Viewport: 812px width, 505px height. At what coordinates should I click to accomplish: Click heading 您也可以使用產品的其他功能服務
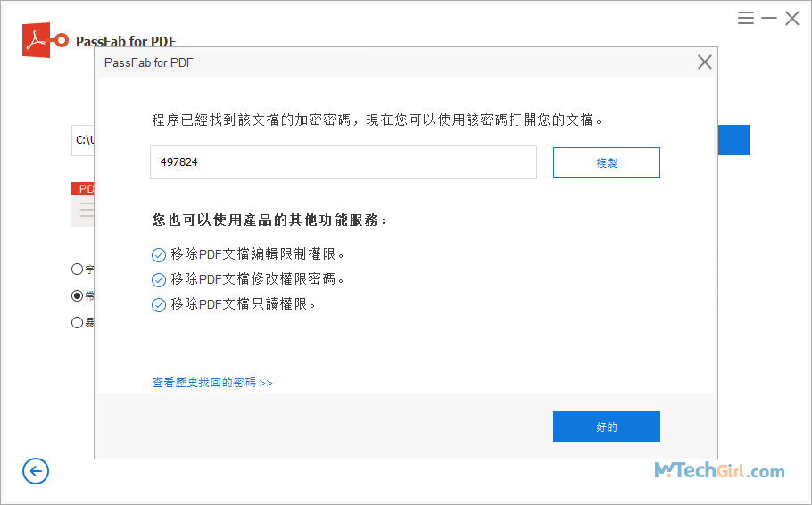pyautogui.click(x=269, y=220)
